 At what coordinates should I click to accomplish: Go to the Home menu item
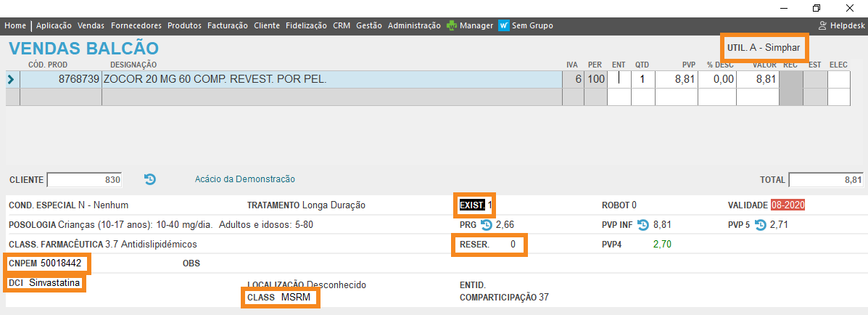click(x=16, y=25)
